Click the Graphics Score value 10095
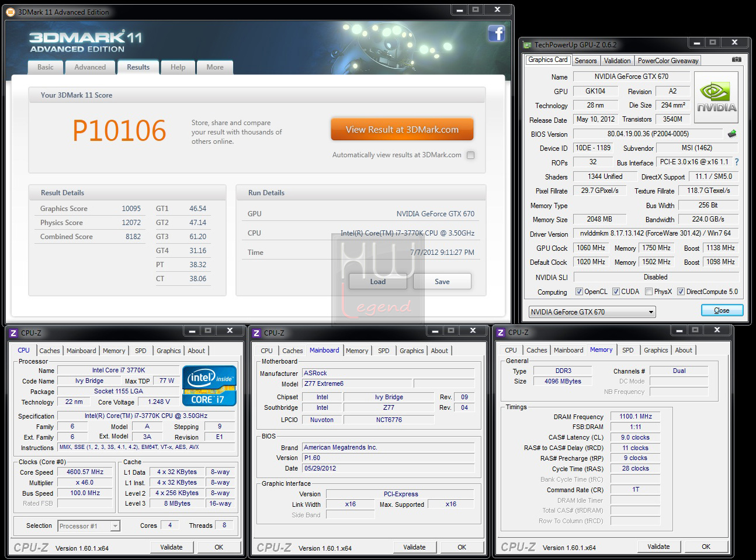 coord(131,209)
